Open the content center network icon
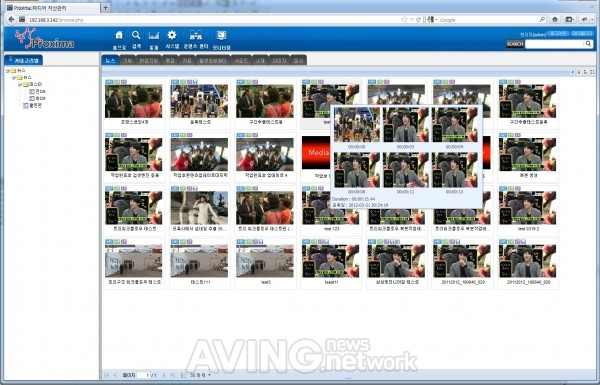 pyautogui.click(x=196, y=35)
